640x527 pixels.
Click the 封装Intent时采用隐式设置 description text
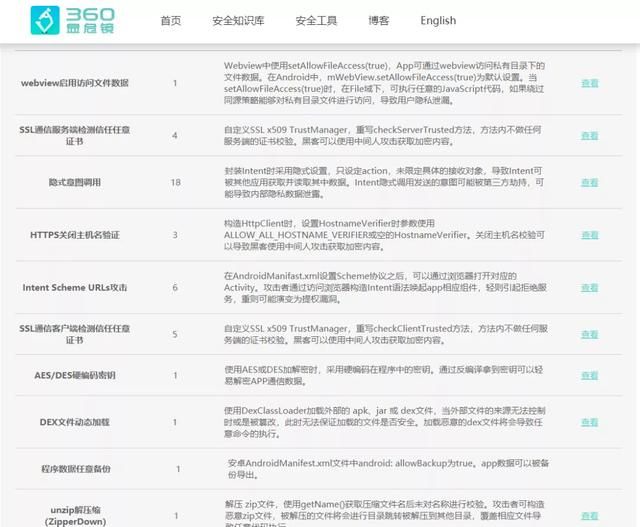pos(384,182)
